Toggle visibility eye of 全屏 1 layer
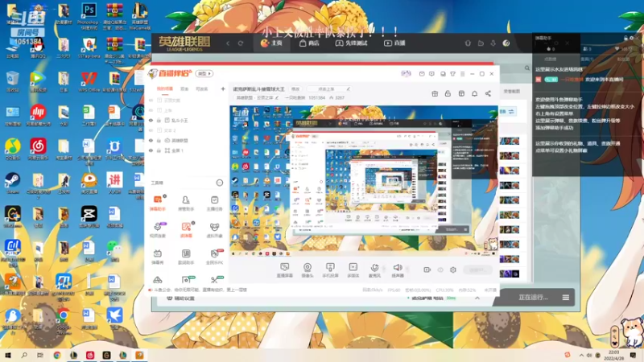Screen dimensions: 644x362 [151, 150]
